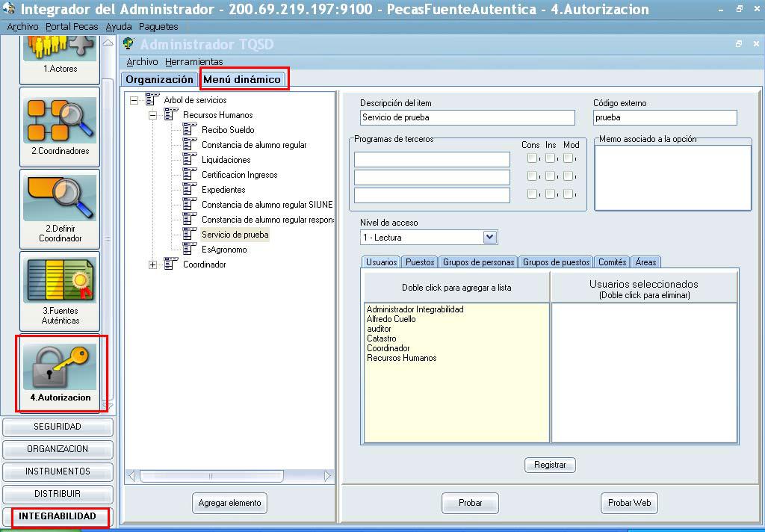Click the Liquidaciones tree node icon
The width and height of the screenshot is (765, 532).
tap(190, 160)
